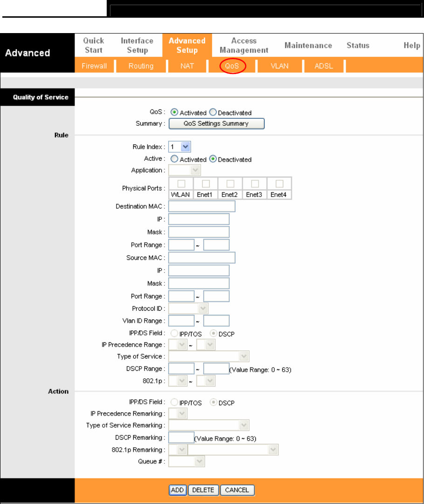Tick the Enet4 port checkbox
Image resolution: width=424 pixels, height=504 pixels.
(x=279, y=184)
